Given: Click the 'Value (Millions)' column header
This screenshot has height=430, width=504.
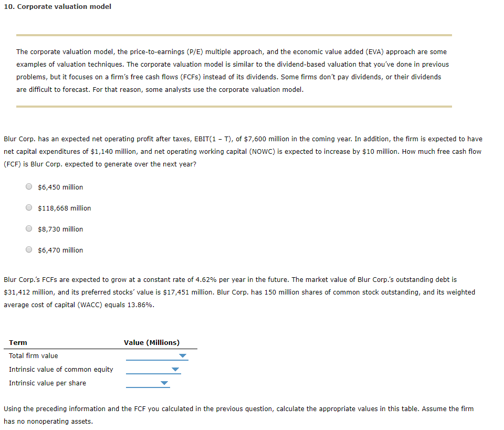Looking at the screenshot, I should 152,343.
